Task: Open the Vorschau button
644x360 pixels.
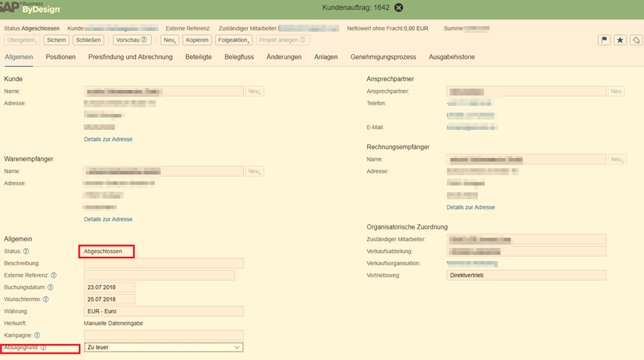Action: pyautogui.click(x=132, y=40)
